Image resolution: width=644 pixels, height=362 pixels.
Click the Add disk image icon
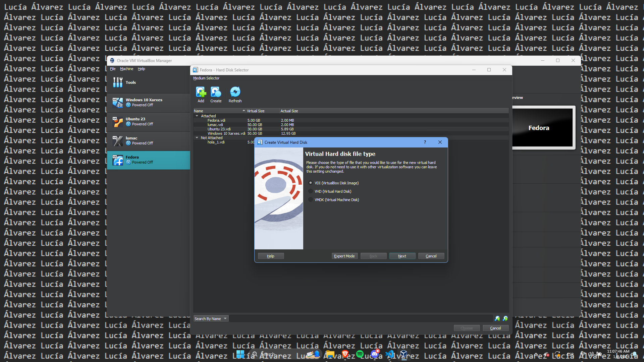[x=201, y=92]
